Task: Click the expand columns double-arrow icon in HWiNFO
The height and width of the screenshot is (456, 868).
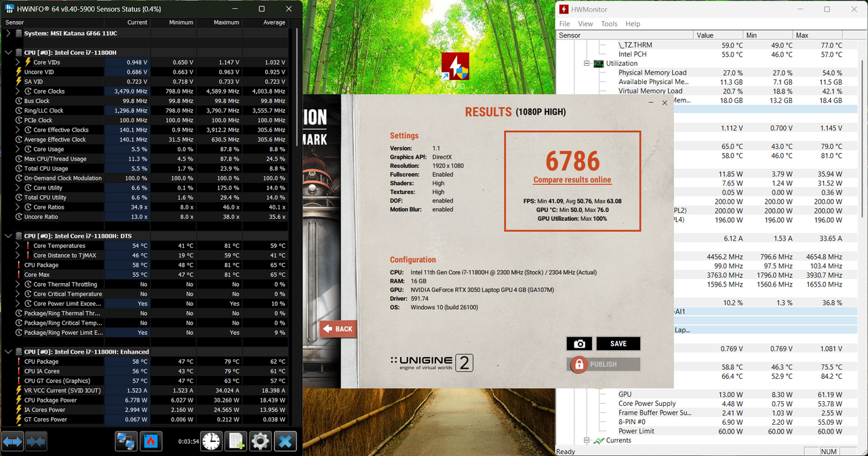Action: [x=13, y=442]
